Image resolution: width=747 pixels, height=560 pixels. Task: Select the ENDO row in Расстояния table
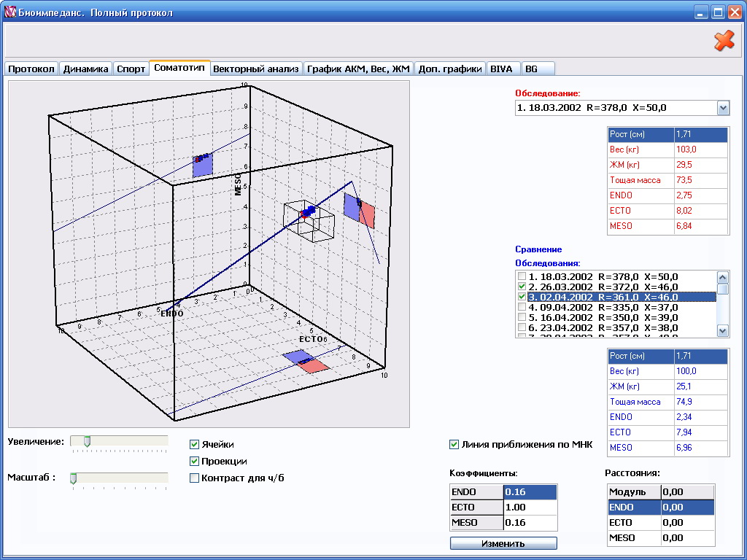[x=661, y=507]
